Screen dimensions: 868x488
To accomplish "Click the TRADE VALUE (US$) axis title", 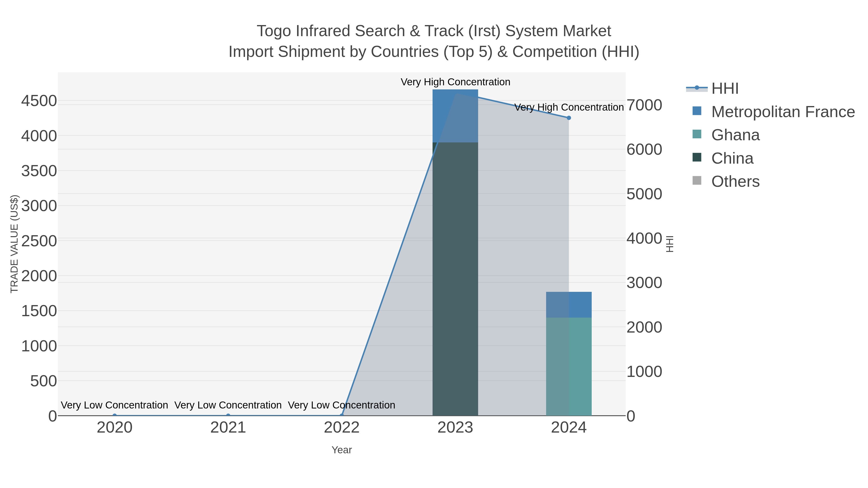I will (x=14, y=244).
